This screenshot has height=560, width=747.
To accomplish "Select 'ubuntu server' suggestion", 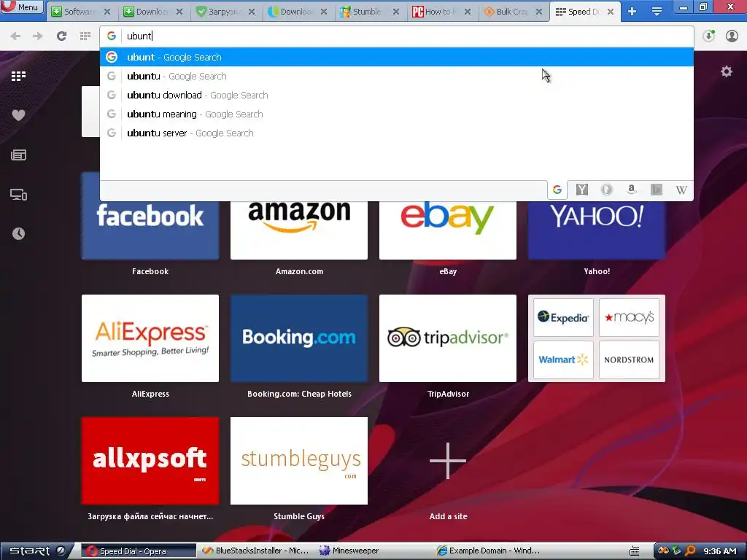I will pyautogui.click(x=396, y=133).
